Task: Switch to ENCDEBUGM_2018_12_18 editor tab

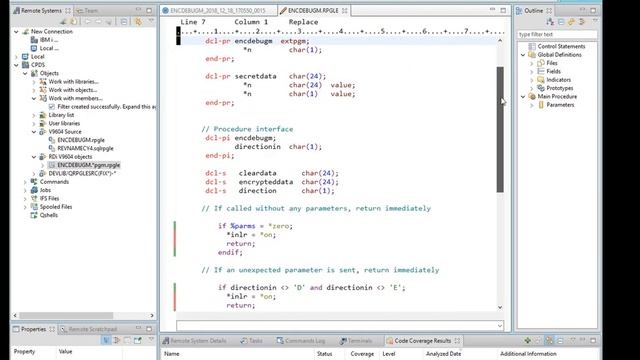Action: point(218,10)
